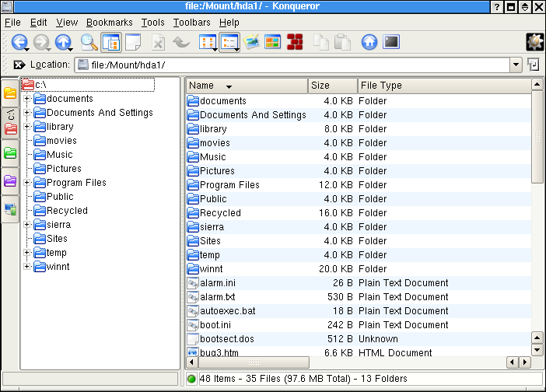The image size is (546, 392).
Task: Click the new window toolbar icon
Action: click(x=133, y=43)
